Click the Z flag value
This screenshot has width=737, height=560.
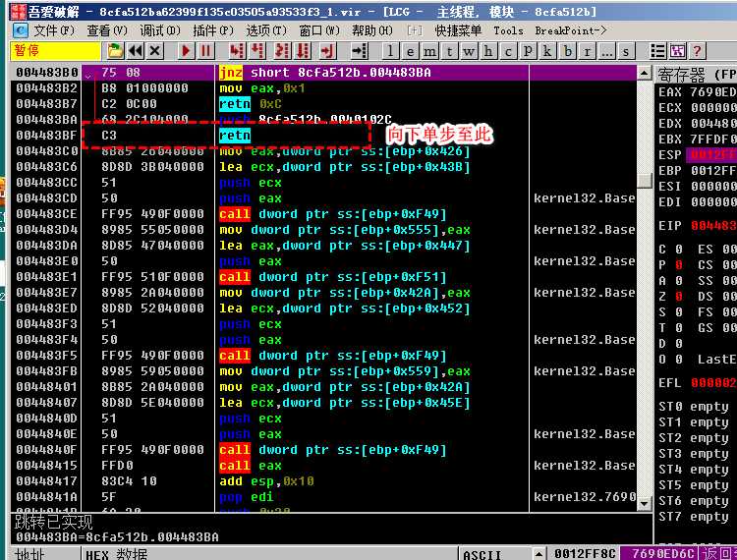click(679, 297)
